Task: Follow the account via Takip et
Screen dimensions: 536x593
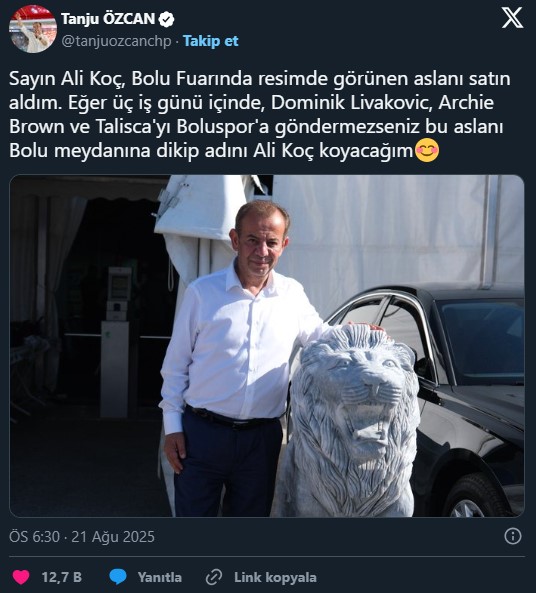Action: (x=211, y=41)
